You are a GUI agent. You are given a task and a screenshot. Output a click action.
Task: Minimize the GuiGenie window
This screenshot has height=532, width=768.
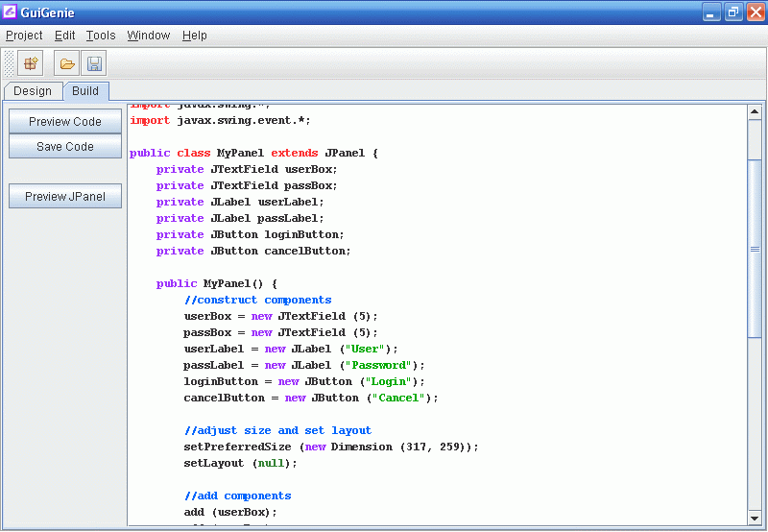pyautogui.click(x=711, y=12)
